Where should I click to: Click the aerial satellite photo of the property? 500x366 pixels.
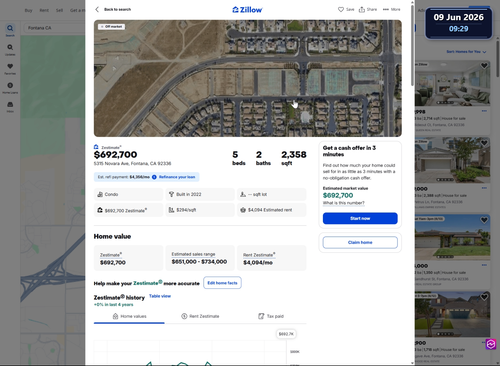click(248, 78)
